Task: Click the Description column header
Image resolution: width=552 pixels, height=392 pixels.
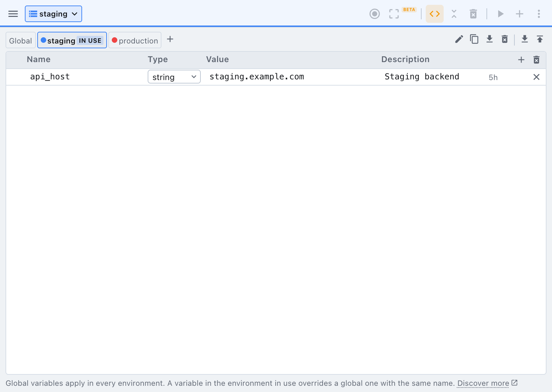Action: pyautogui.click(x=405, y=59)
